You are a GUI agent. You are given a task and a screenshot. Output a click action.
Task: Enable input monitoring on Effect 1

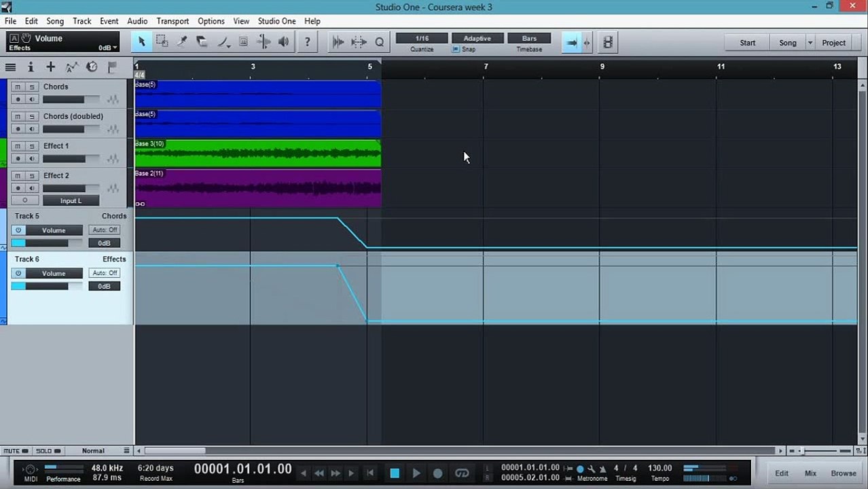click(31, 158)
